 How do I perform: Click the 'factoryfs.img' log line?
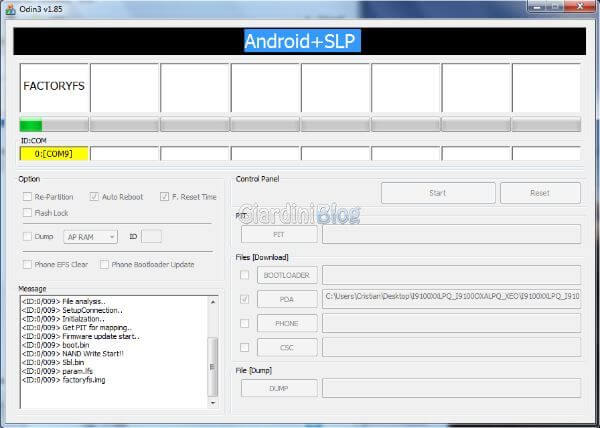[64, 380]
